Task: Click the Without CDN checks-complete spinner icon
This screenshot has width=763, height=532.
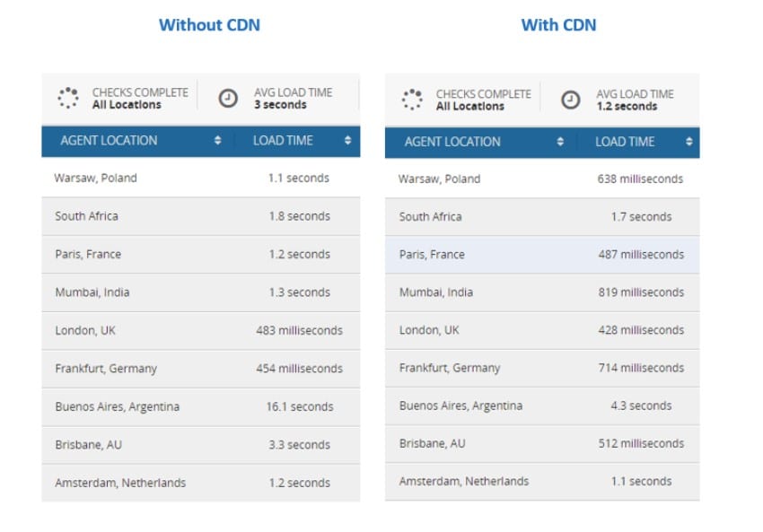Action: click(68, 98)
